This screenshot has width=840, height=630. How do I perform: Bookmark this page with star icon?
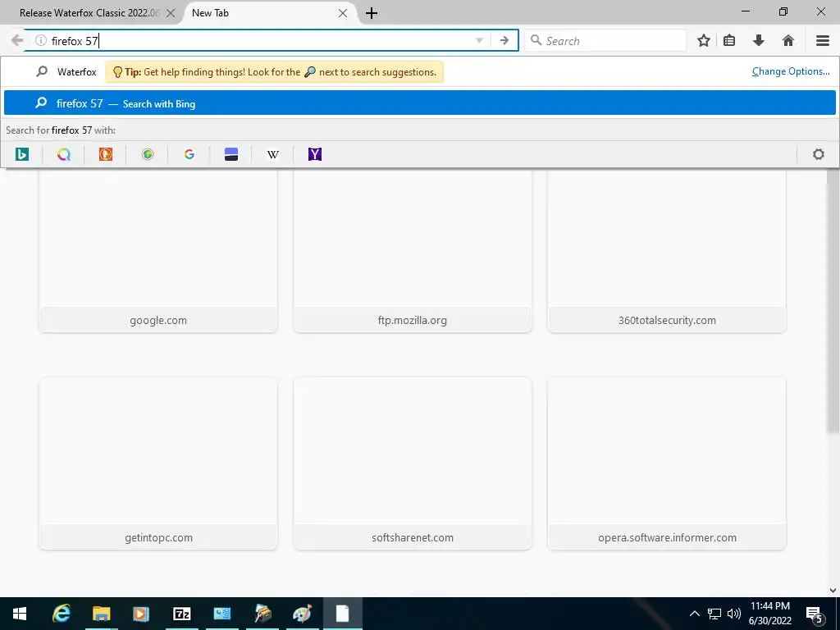(x=703, y=40)
